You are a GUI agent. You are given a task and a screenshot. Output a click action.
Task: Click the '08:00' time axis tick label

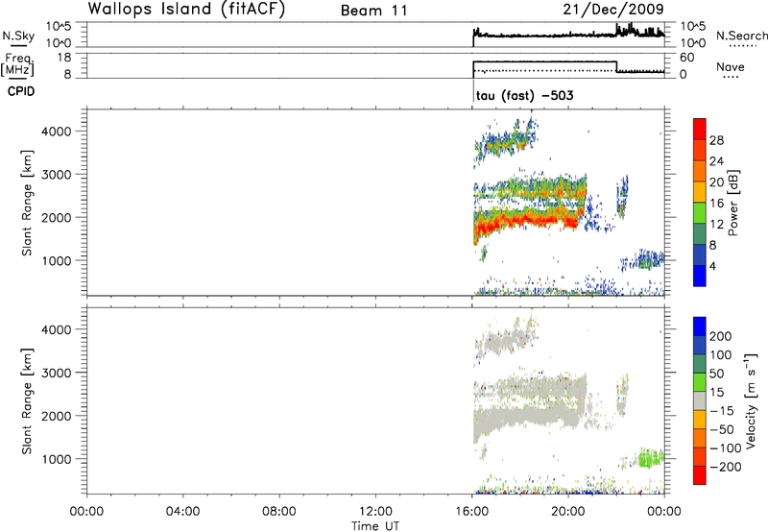(279, 512)
